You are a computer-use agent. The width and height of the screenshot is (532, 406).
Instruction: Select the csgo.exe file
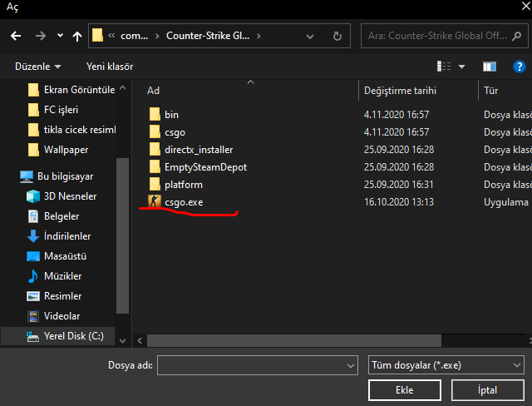click(x=175, y=202)
